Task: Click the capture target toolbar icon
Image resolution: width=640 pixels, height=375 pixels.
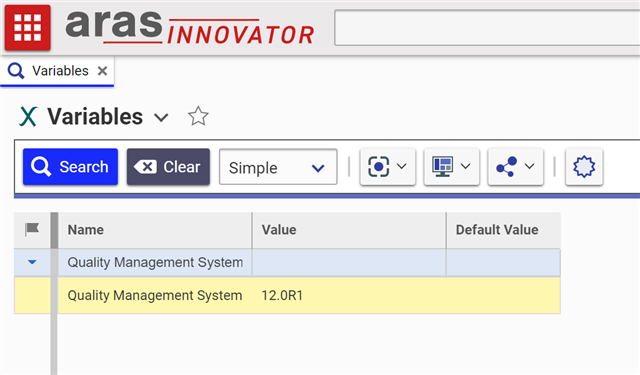Action: point(378,166)
